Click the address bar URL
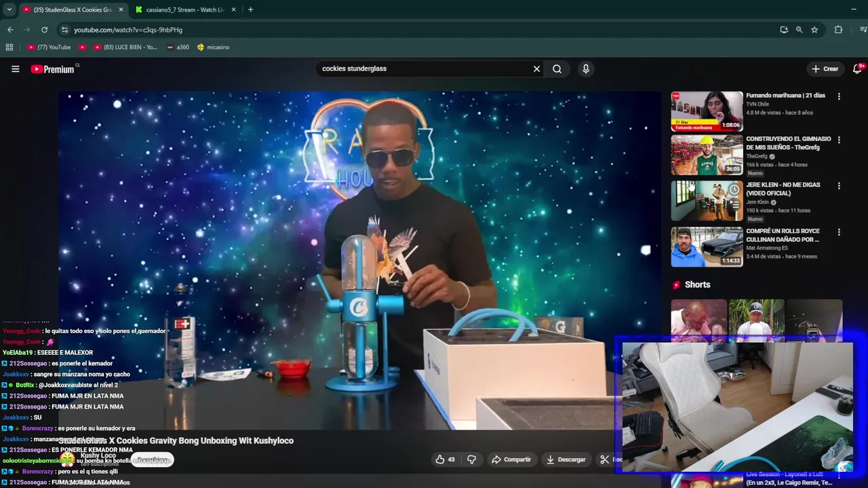This screenshot has height=488, width=868. pos(128,30)
